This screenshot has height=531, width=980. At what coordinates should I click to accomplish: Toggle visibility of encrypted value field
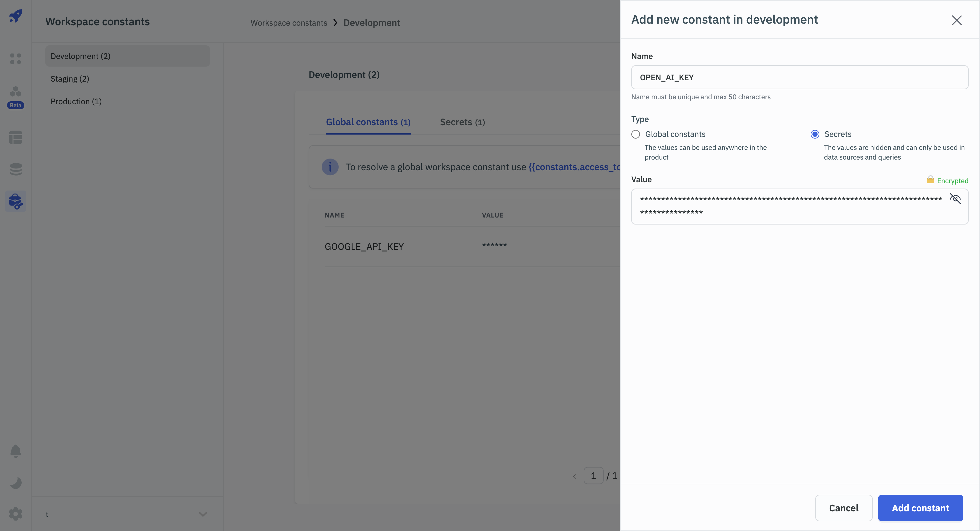pos(955,199)
